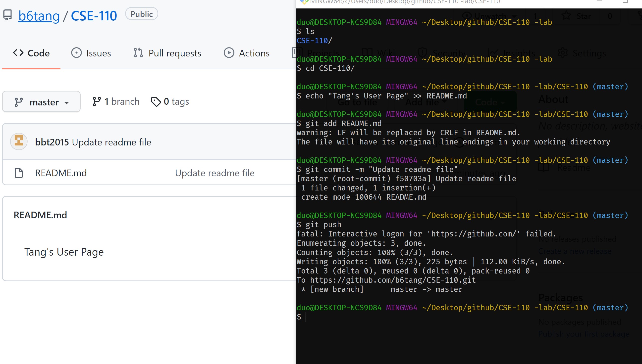Click the repository icon beside b6tang
This screenshot has width=642, height=364.
click(x=7, y=15)
